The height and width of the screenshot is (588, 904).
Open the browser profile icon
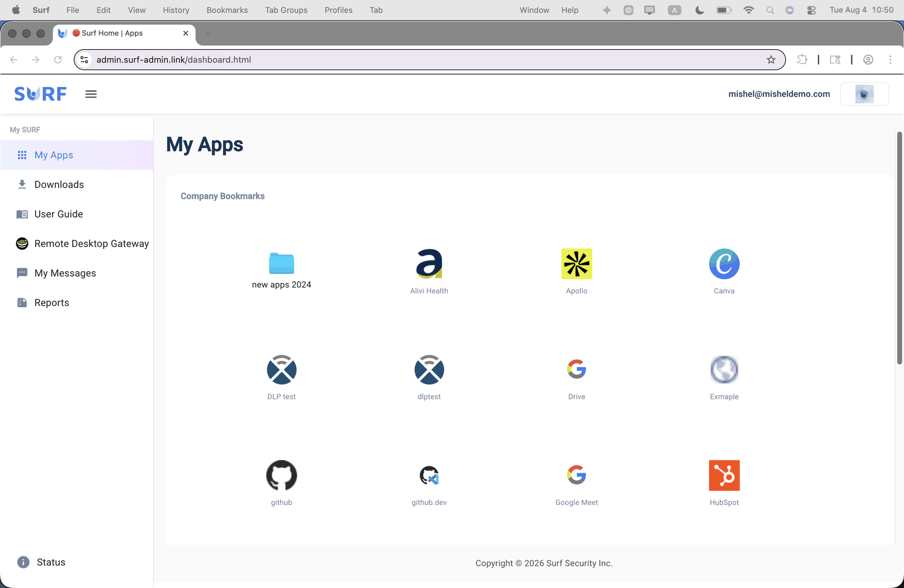[x=868, y=59]
